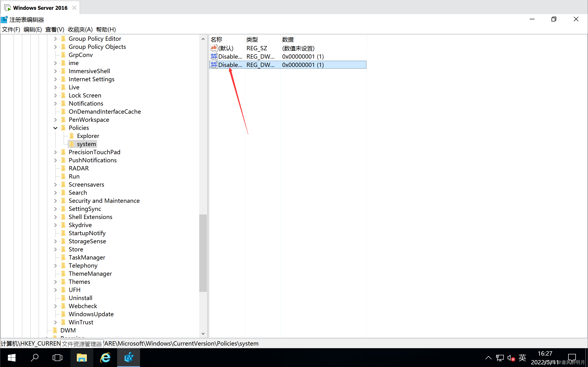This screenshot has width=588, height=367.
Task: Click the default REG_SZ value icon
Action: (x=214, y=48)
